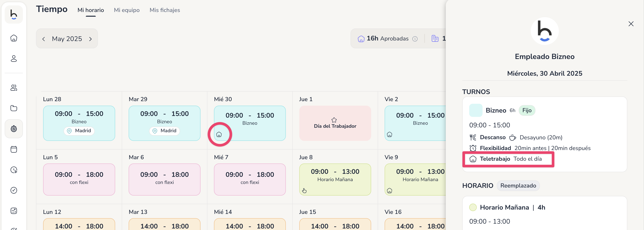Click the Madrid location chip on Lun 28

tap(79, 131)
